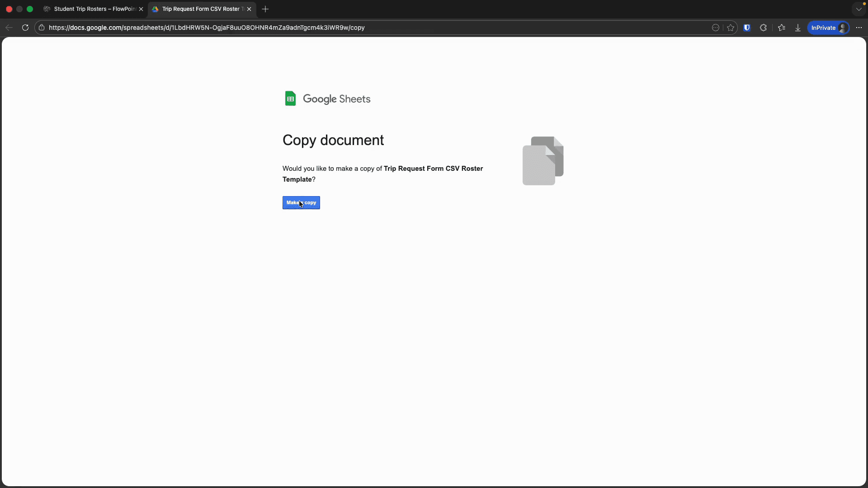Open downloads panel
This screenshot has height=488, width=868.
tap(798, 28)
